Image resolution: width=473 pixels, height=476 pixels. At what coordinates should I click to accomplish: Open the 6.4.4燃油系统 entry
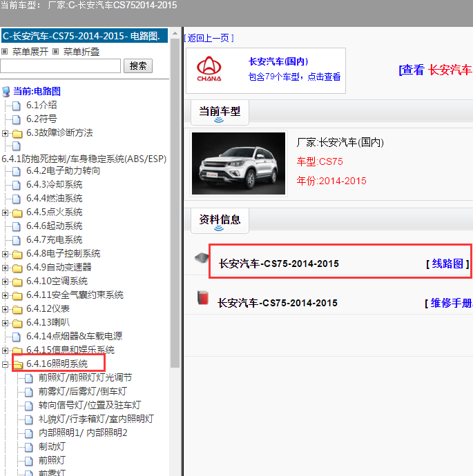[55, 198]
